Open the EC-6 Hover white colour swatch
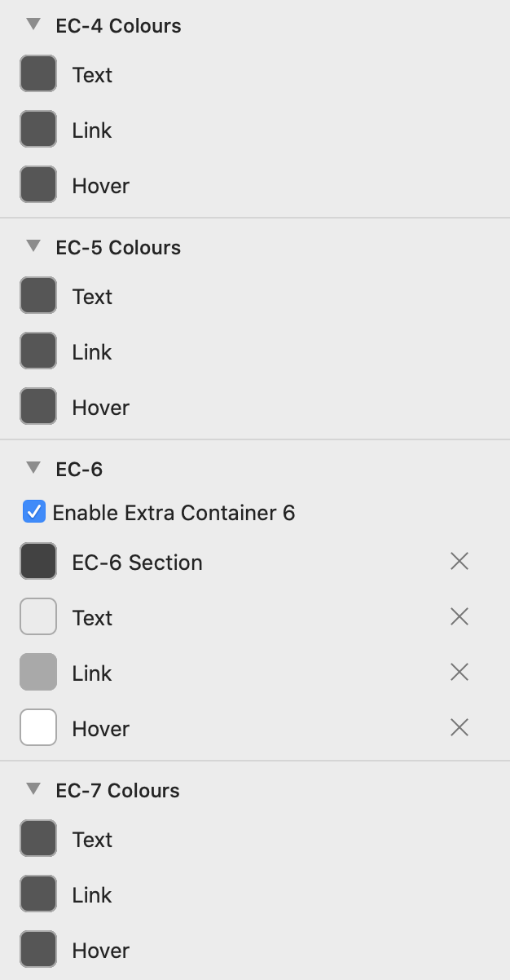Viewport: 510px width, 980px height. (38, 727)
